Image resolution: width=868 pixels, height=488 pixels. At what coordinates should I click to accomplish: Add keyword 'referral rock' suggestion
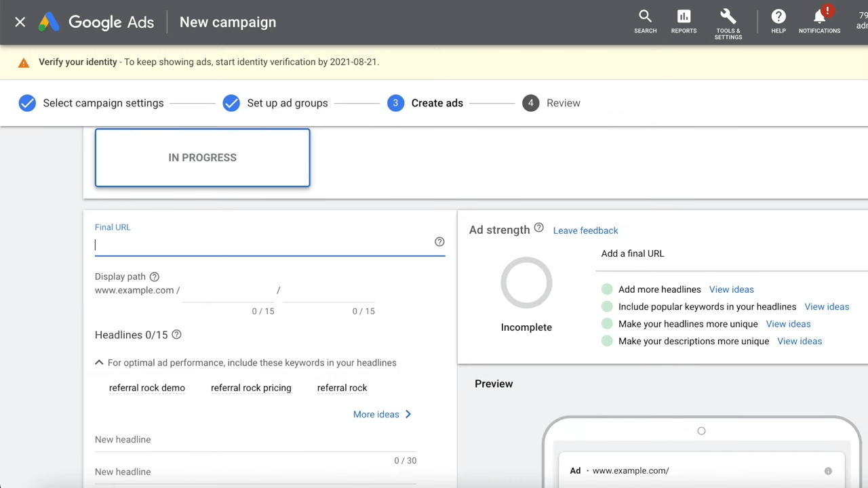342,388
